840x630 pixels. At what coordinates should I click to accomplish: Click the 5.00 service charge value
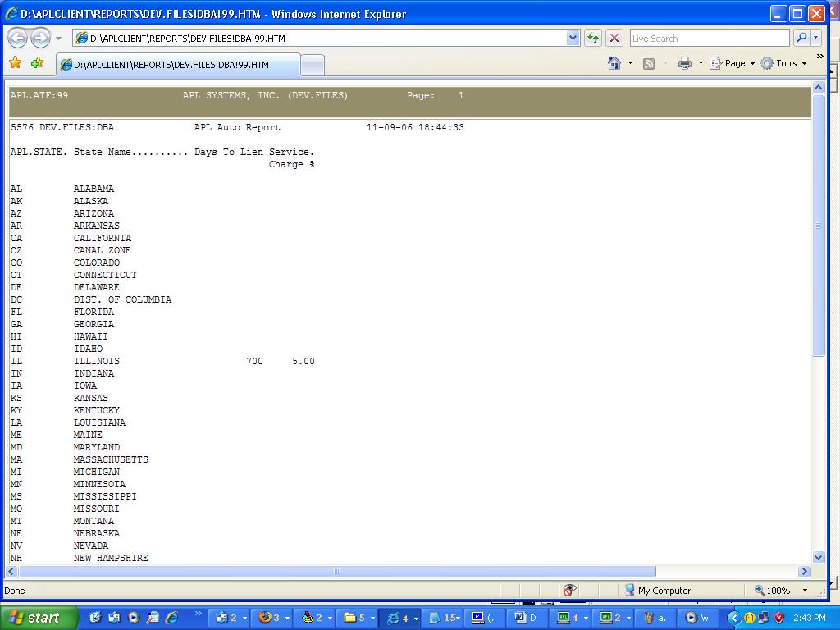pyautogui.click(x=304, y=361)
